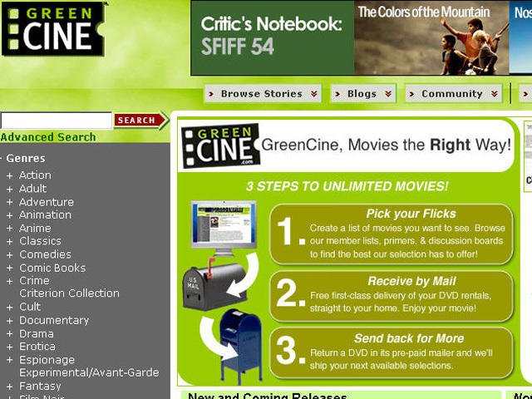Click The Colors of the Mountain image

pos(431,38)
